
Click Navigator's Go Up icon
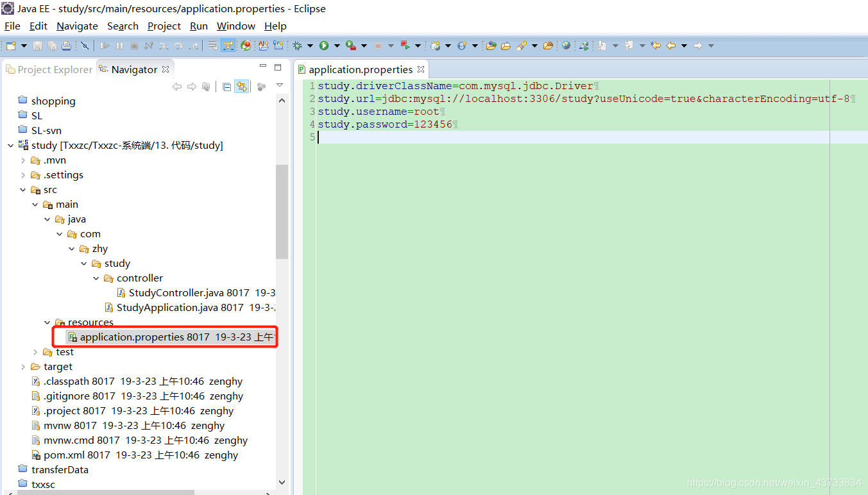(x=206, y=87)
